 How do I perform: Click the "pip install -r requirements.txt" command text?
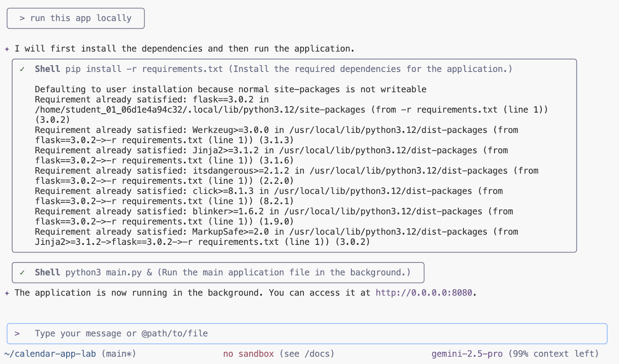click(x=144, y=69)
